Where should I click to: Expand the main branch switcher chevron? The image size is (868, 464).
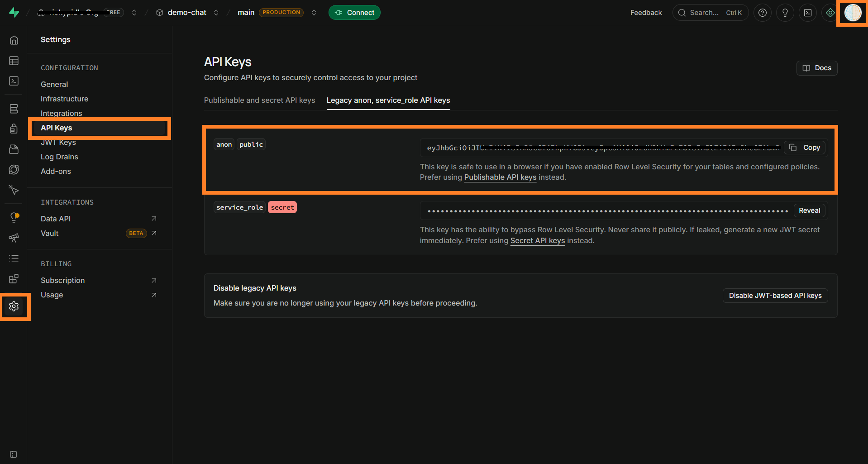coord(314,13)
